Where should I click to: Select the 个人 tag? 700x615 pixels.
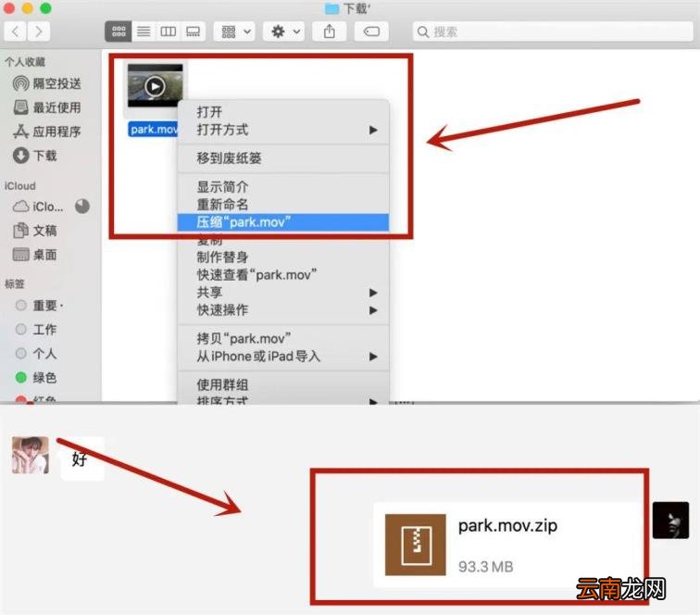(36, 354)
